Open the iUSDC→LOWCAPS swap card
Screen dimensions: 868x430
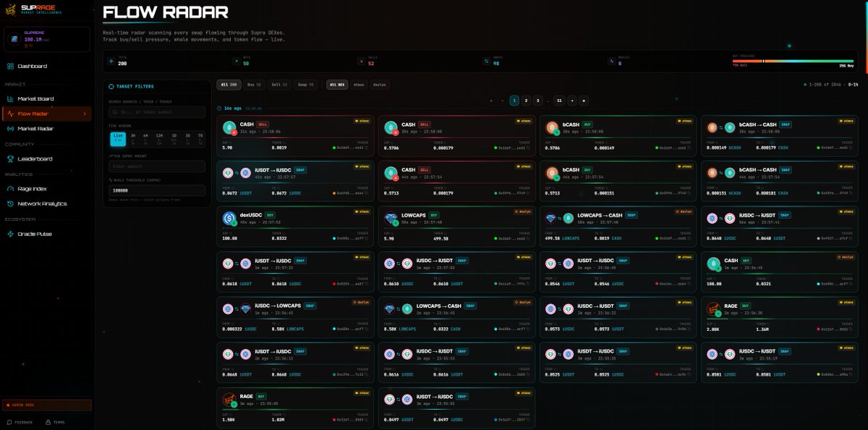(295, 317)
